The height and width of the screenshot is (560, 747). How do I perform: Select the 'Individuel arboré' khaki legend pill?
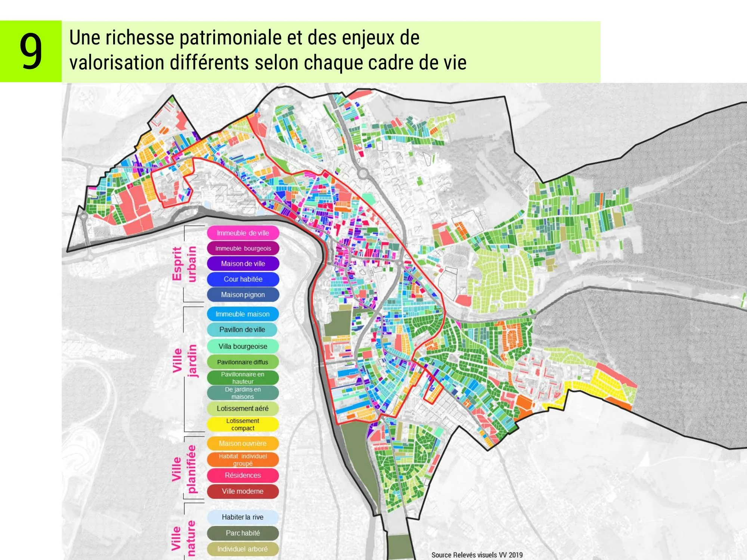click(x=243, y=549)
